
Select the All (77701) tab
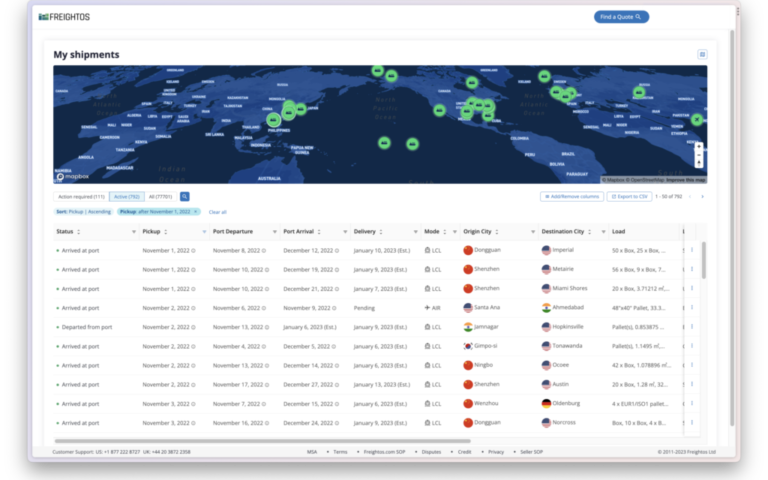click(x=160, y=197)
